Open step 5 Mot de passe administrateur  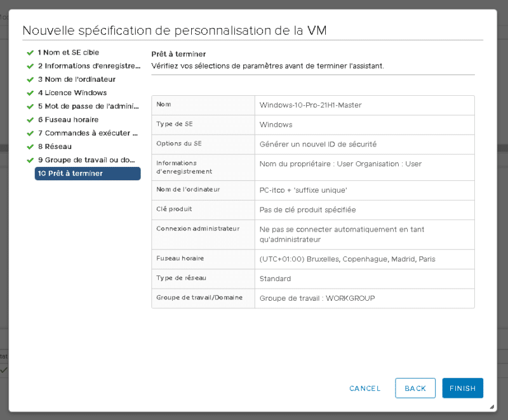[x=88, y=107]
